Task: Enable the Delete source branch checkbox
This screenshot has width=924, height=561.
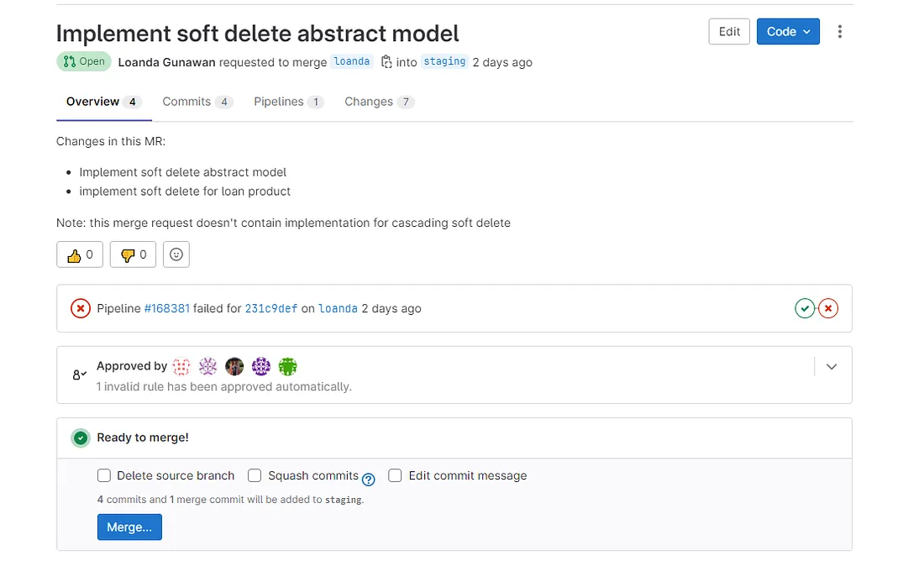Action: click(x=104, y=475)
